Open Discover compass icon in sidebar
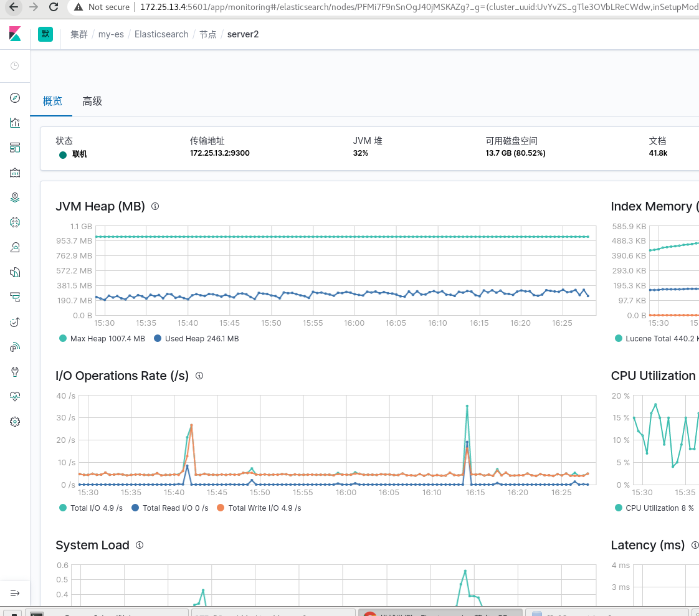The image size is (699, 616). click(15, 98)
